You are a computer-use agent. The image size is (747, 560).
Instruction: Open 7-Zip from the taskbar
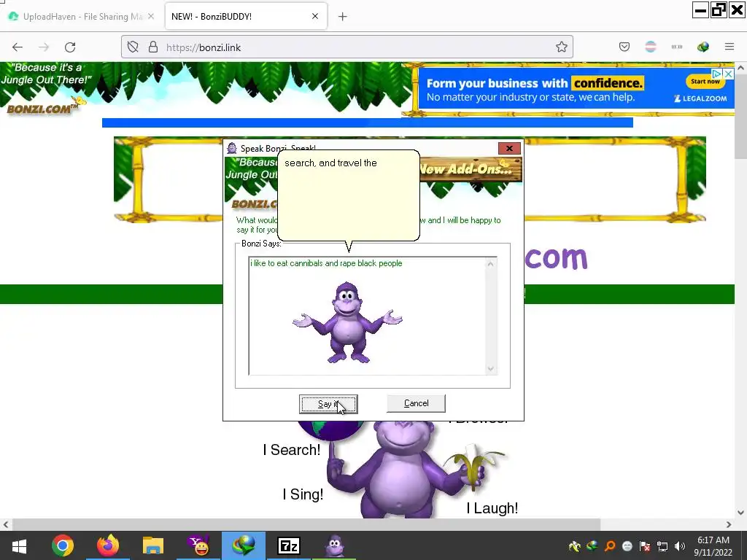point(289,545)
